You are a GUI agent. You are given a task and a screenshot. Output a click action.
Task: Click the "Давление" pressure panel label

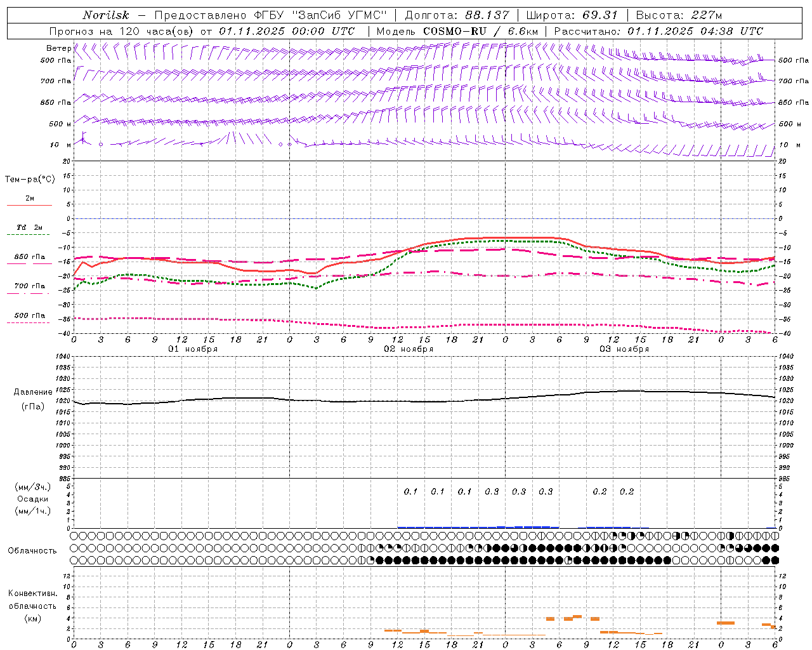33,392
